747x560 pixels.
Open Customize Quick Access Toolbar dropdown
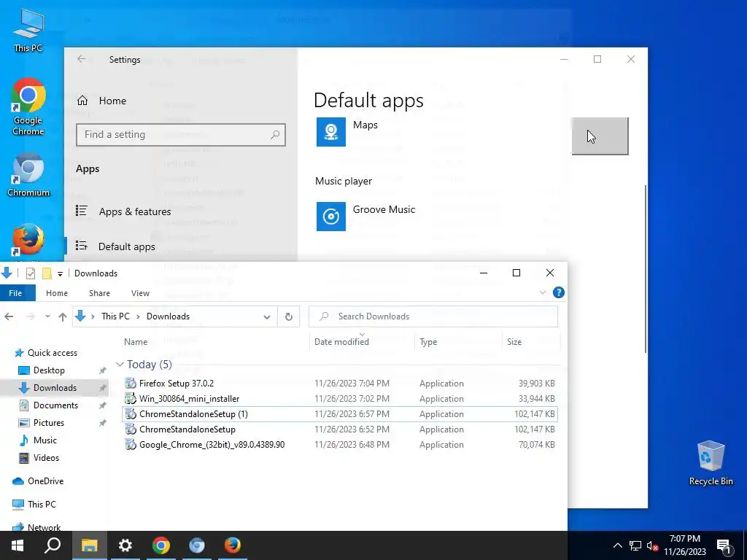coord(60,273)
